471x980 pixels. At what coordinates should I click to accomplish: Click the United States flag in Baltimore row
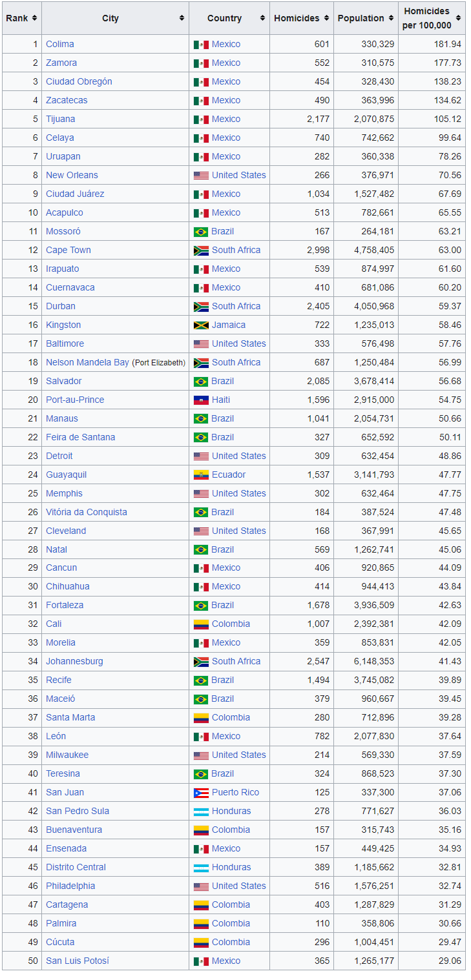point(201,344)
